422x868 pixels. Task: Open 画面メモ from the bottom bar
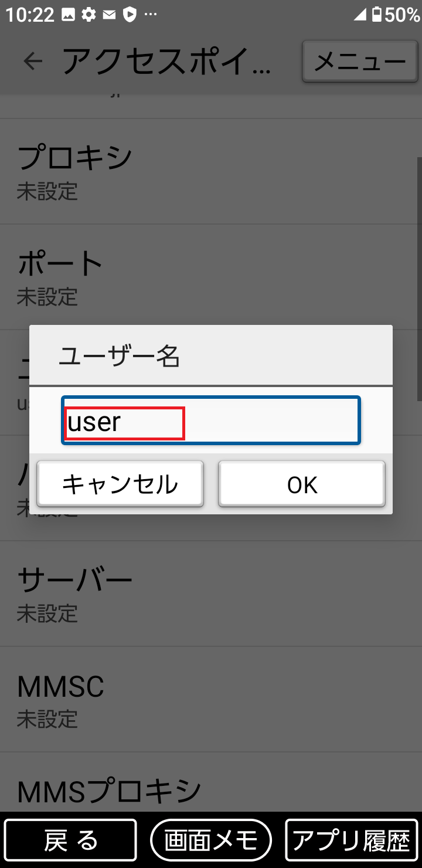click(x=211, y=839)
